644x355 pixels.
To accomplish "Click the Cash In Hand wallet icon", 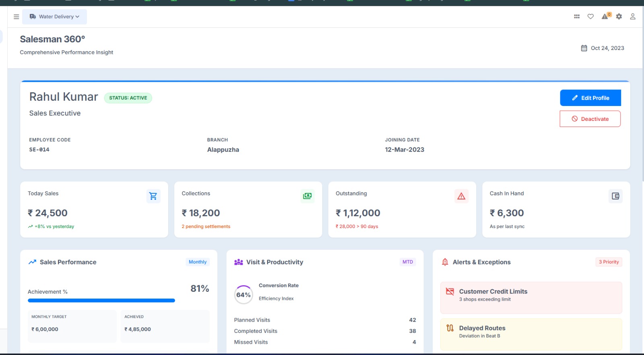I will point(615,196).
